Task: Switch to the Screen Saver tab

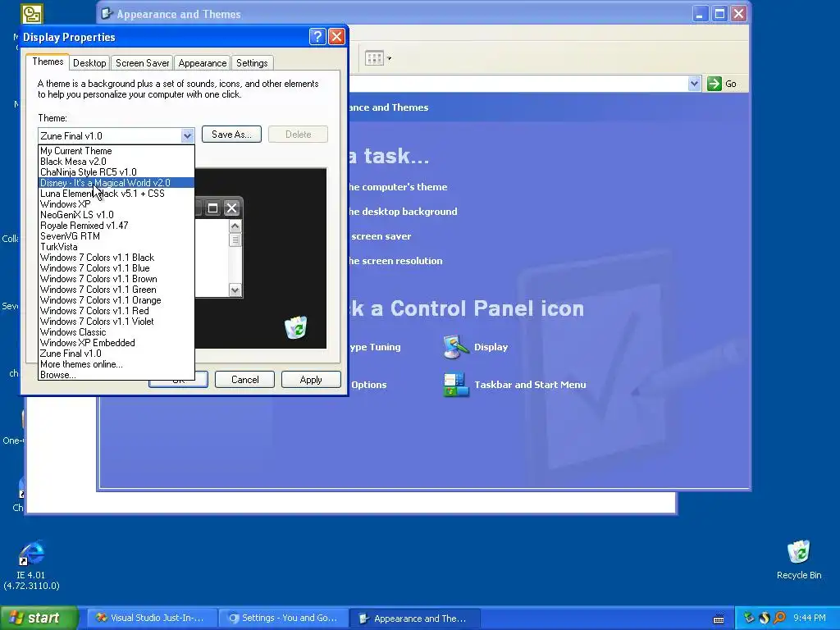Action: click(143, 62)
